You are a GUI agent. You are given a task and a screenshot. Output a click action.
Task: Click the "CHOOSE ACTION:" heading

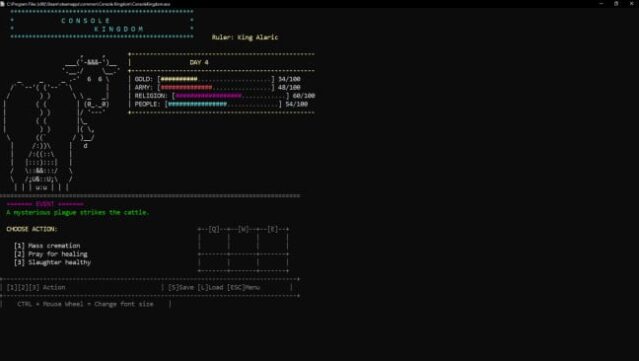coord(32,229)
